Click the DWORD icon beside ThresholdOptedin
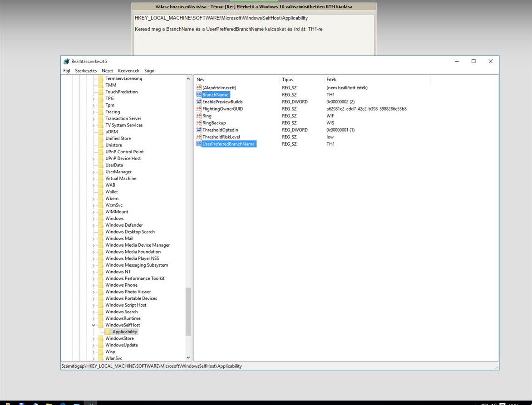 coord(199,130)
